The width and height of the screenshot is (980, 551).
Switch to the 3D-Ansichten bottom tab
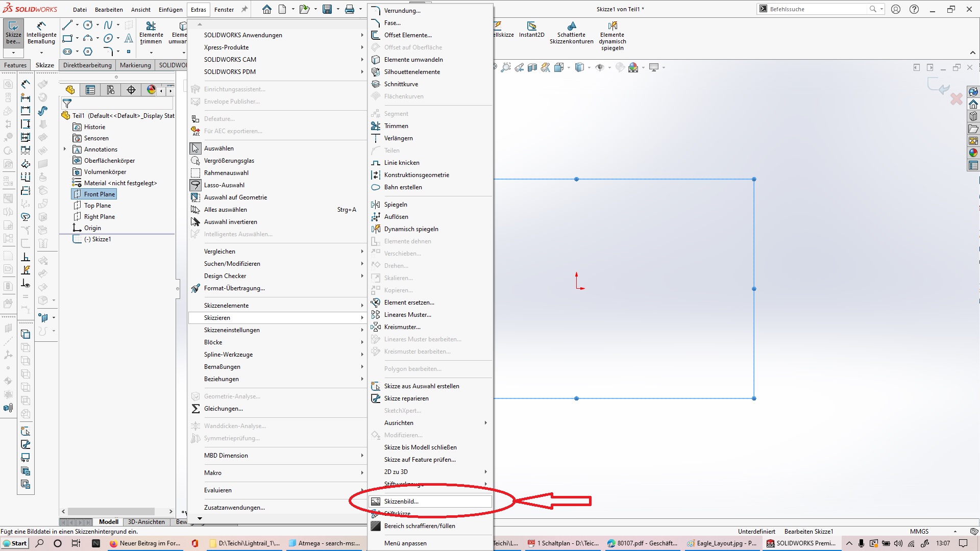(x=146, y=522)
